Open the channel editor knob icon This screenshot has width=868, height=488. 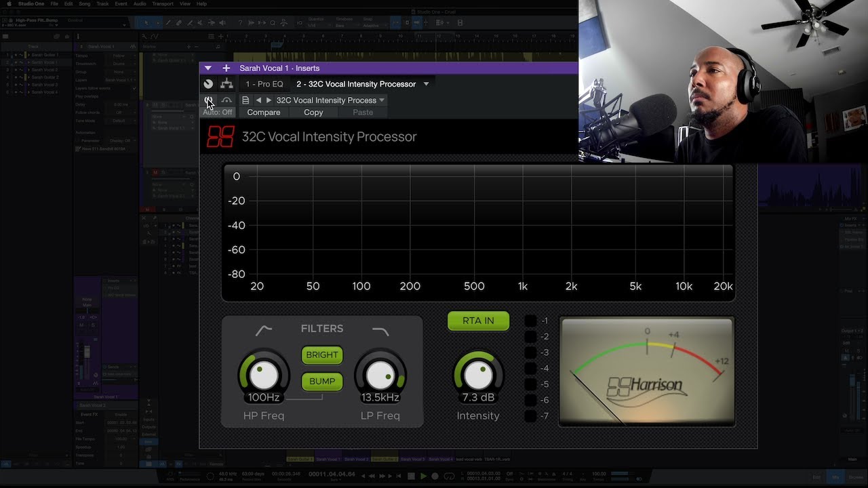pos(208,84)
